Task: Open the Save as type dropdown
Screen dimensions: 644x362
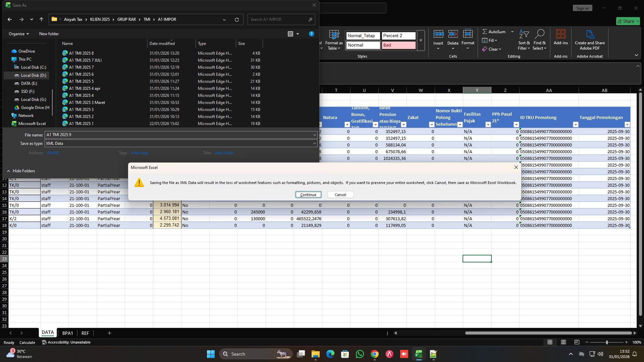Action: pos(314,143)
